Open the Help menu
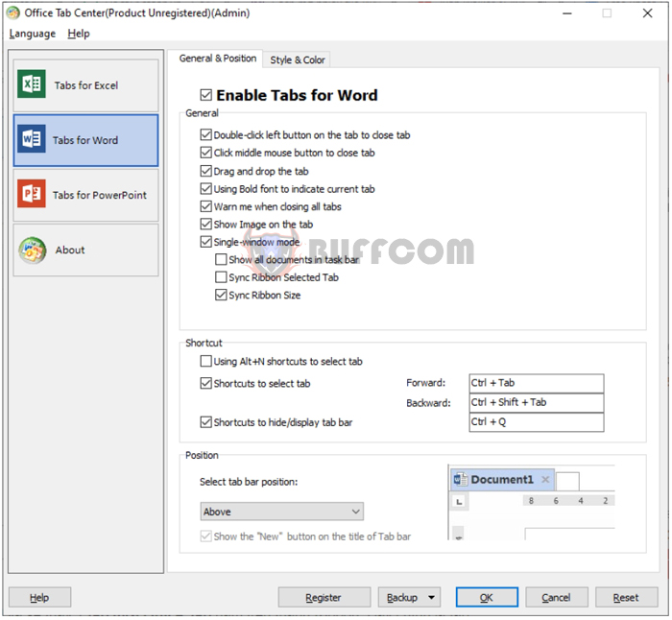Viewport: 672px width, 620px height. click(79, 34)
